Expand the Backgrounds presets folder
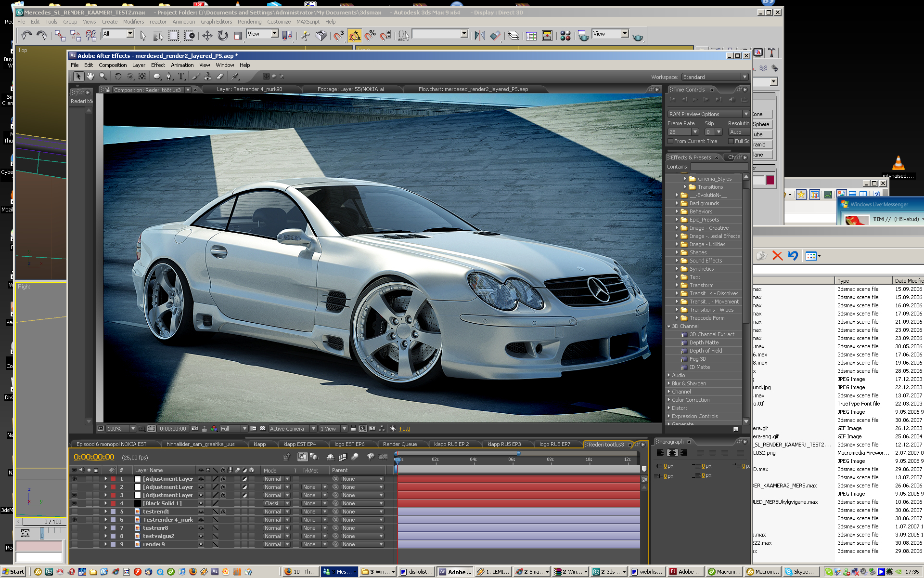The image size is (924, 578). (677, 203)
